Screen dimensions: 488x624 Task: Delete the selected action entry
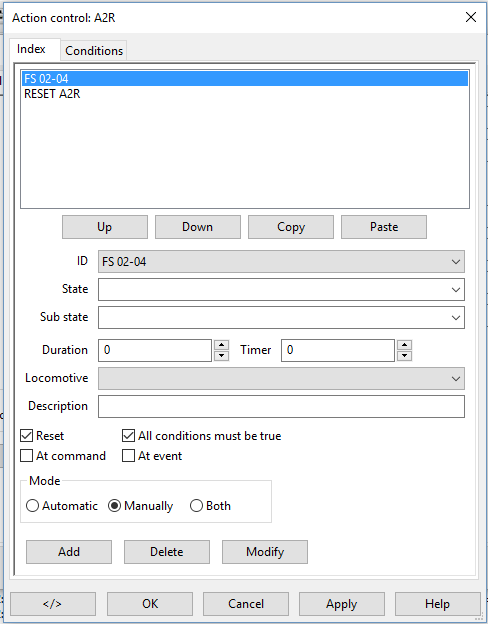pos(167,552)
